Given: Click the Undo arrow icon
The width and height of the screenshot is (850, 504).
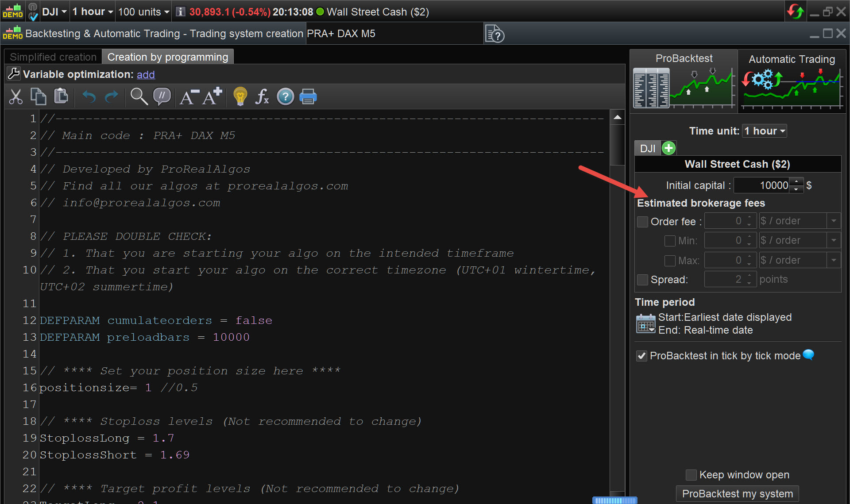Looking at the screenshot, I should (89, 96).
